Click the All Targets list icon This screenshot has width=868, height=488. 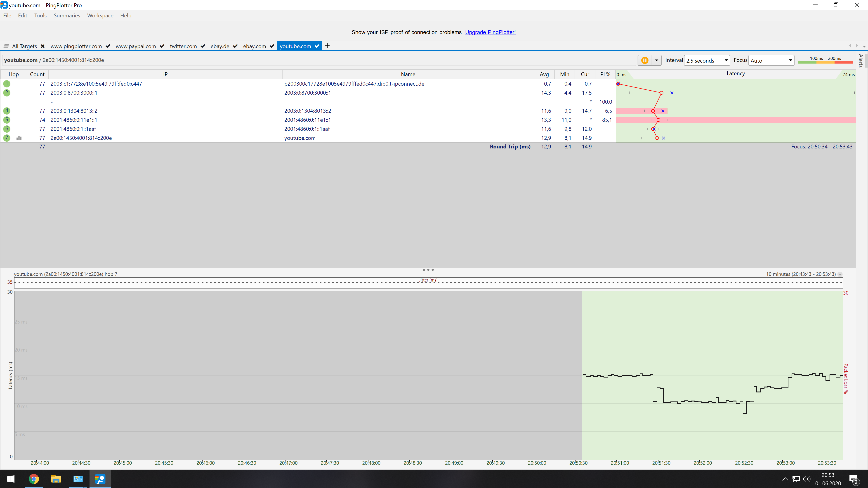coord(6,46)
